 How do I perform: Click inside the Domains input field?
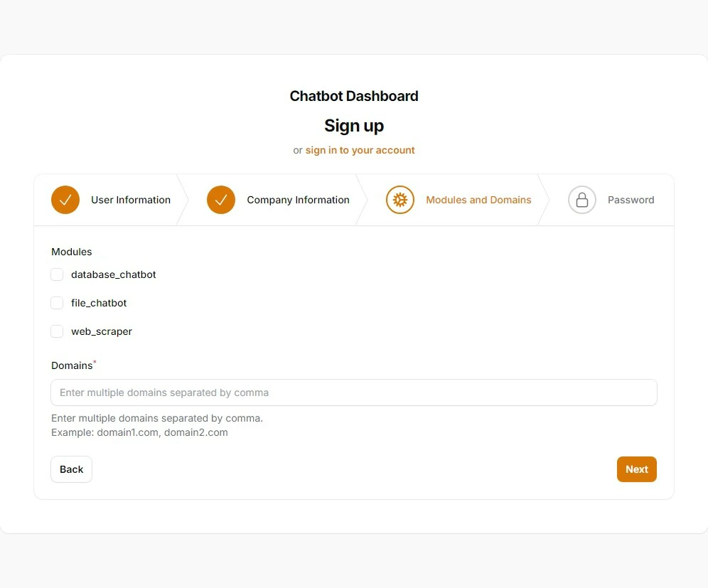[x=353, y=392]
